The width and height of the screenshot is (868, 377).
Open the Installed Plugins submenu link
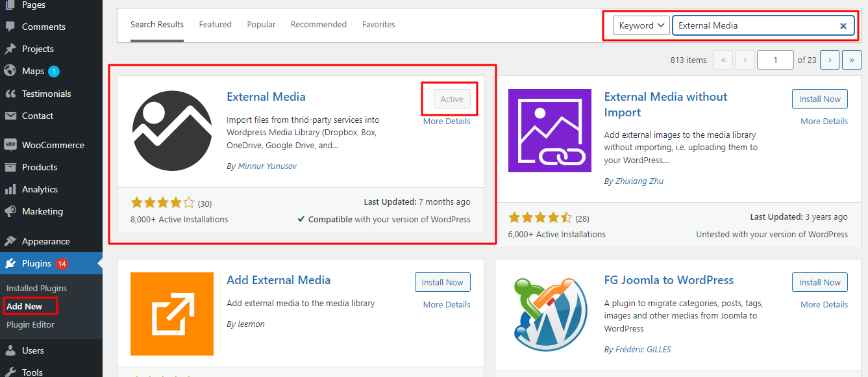click(36, 288)
